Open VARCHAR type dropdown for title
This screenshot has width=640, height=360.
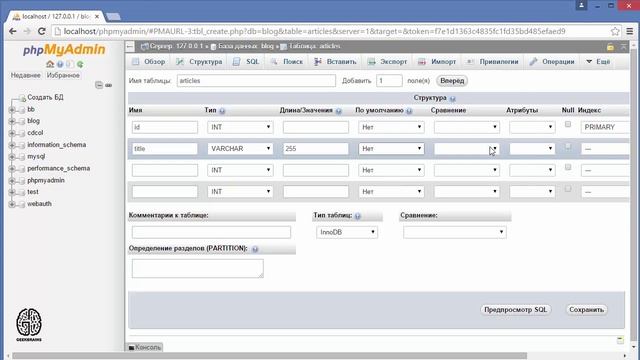click(x=240, y=149)
